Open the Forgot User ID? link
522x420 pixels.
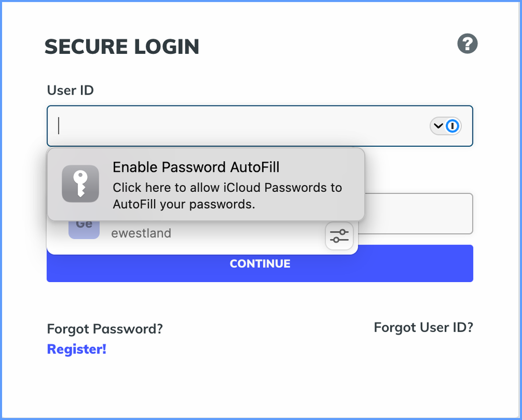pyautogui.click(x=423, y=328)
